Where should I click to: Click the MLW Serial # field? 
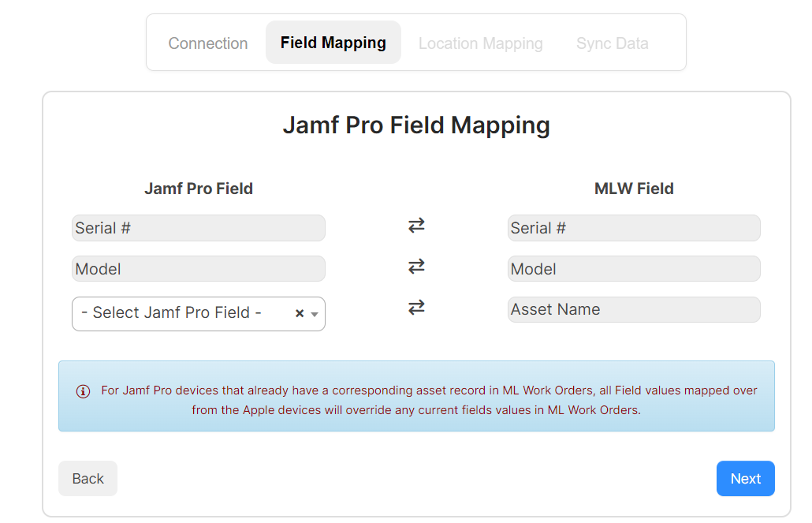click(634, 228)
